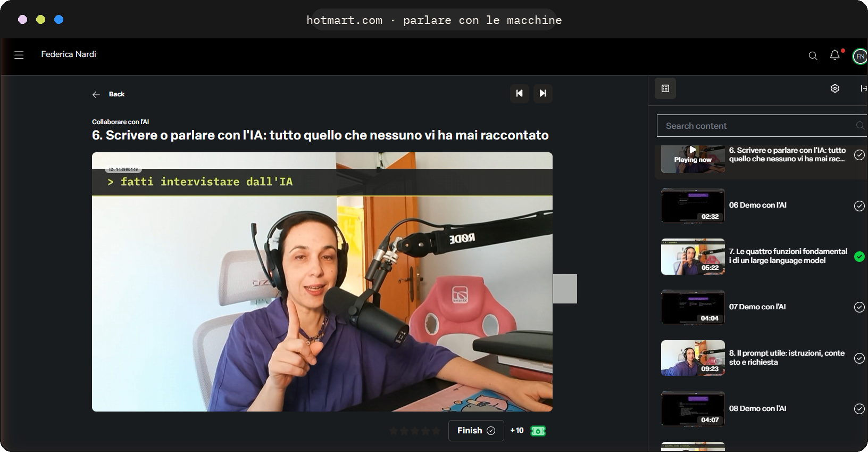This screenshot has width=868, height=452.
Task: Click the "Collaborare con l'AI" module label
Action: tap(120, 122)
